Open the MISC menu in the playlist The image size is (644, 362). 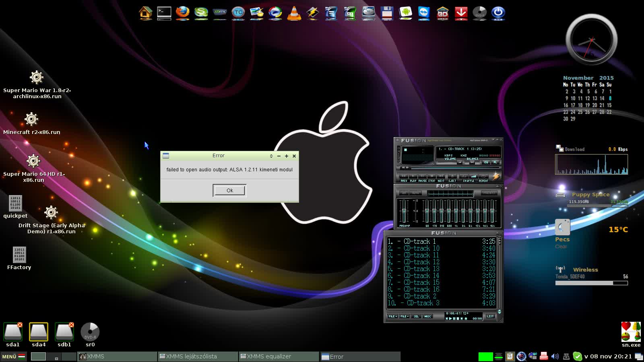pyautogui.click(x=428, y=316)
